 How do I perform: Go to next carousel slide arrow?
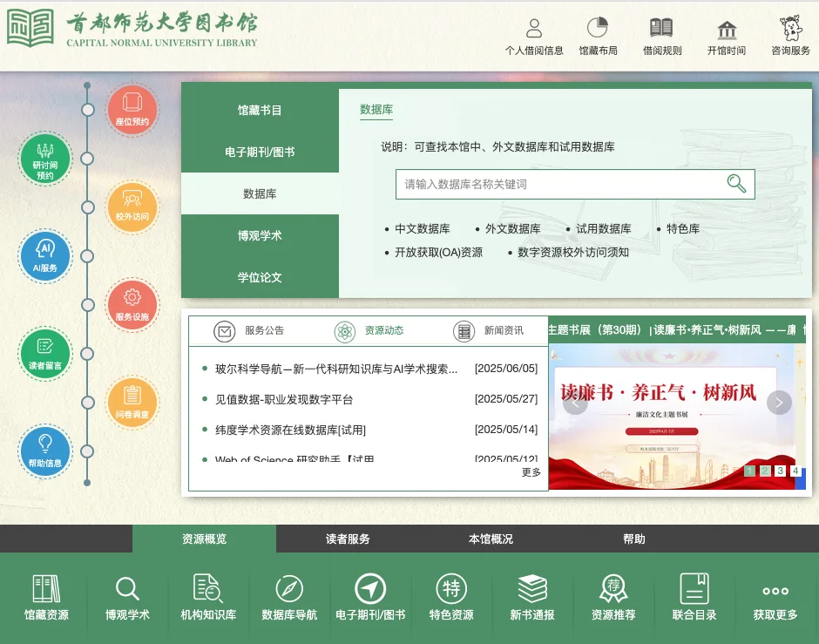779,403
